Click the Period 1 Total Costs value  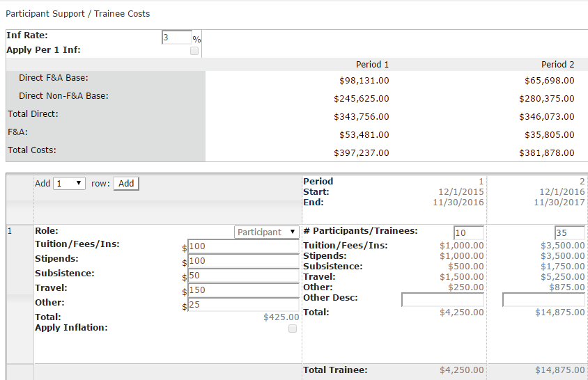[362, 153]
